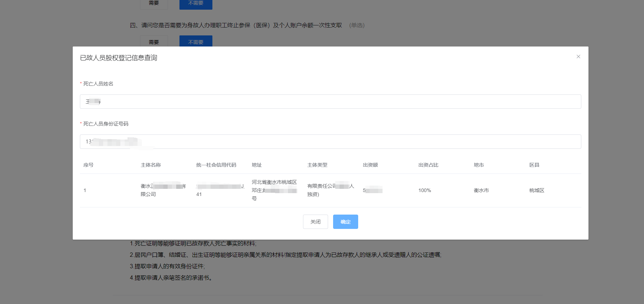The height and width of the screenshot is (304, 644).
Task: Click the 地址 column header
Action: pyautogui.click(x=257, y=165)
